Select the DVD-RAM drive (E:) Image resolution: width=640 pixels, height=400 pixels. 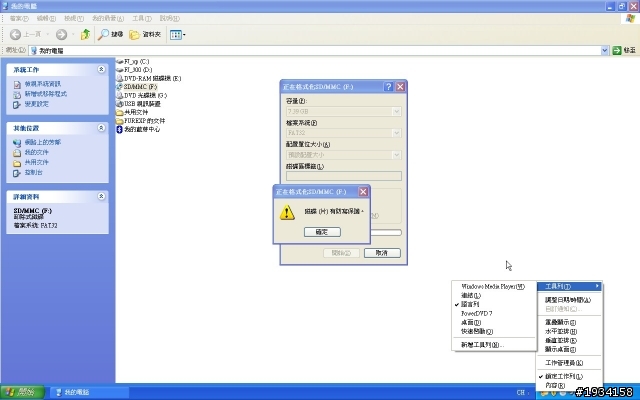pyautogui.click(x=149, y=78)
